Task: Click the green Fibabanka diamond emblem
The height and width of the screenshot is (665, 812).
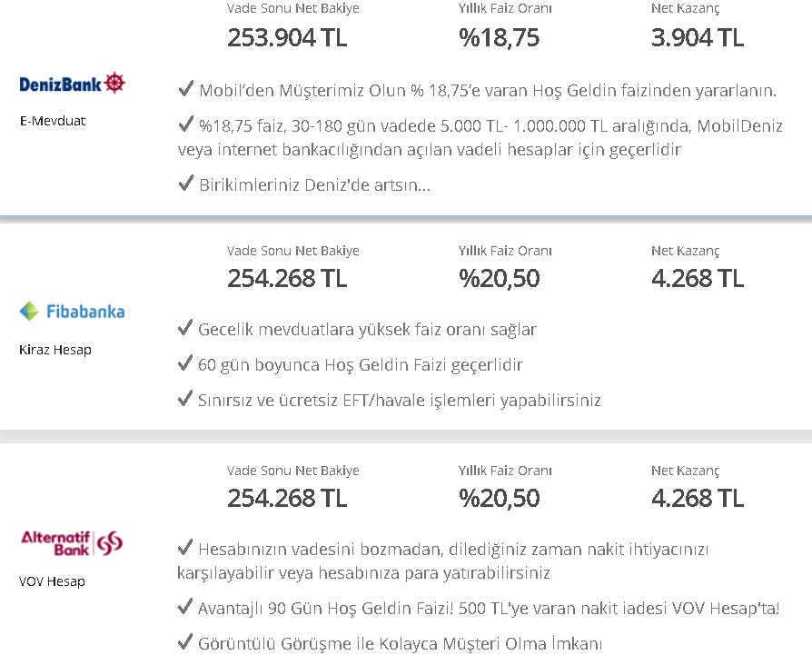Action: click(29, 312)
